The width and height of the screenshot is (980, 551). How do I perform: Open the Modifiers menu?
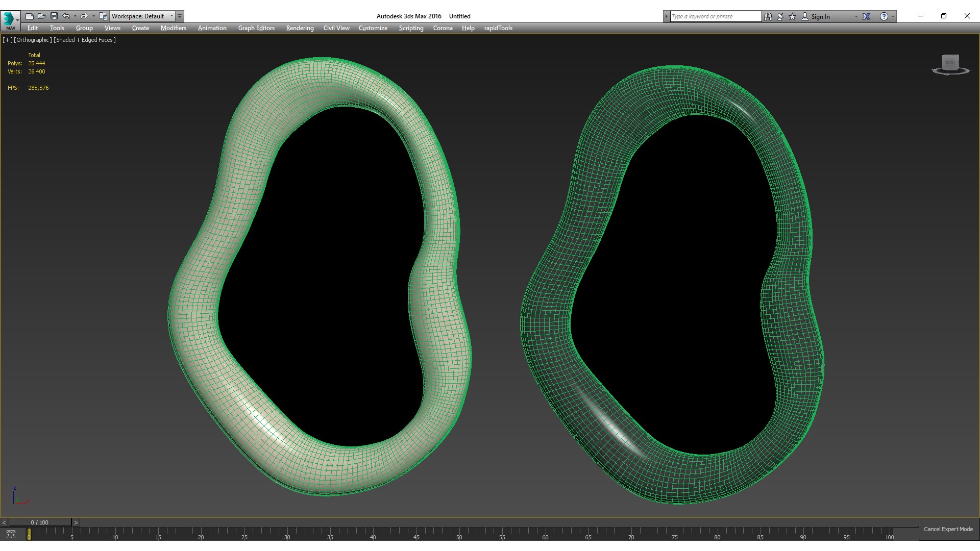[x=173, y=28]
